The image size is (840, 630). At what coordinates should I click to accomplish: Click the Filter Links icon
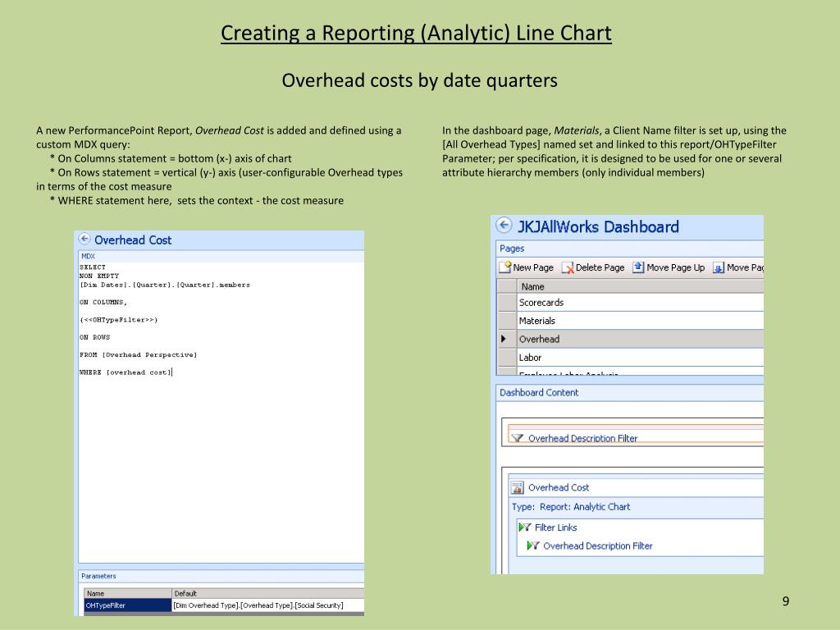(x=525, y=527)
